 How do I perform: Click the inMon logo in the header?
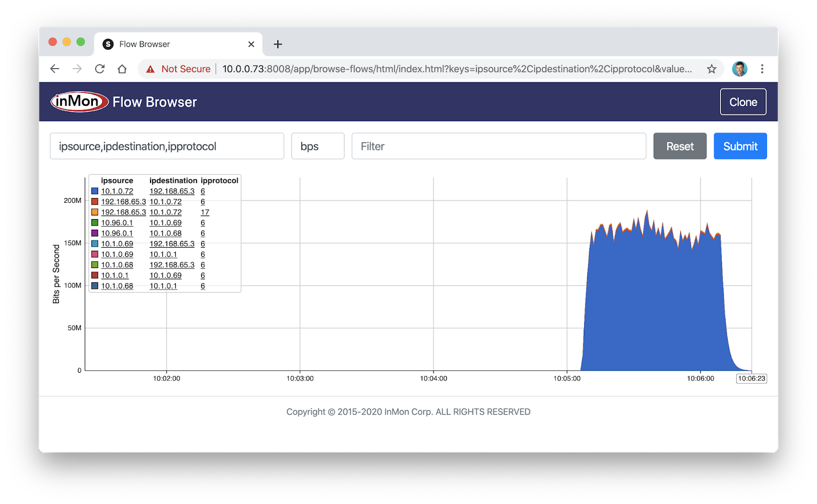[79, 101]
